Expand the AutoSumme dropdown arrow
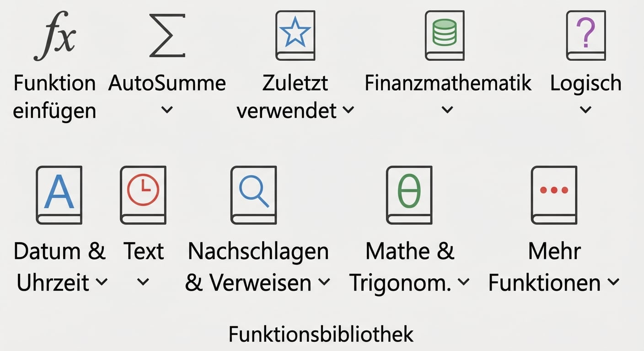This screenshot has height=351, width=644. tap(167, 110)
